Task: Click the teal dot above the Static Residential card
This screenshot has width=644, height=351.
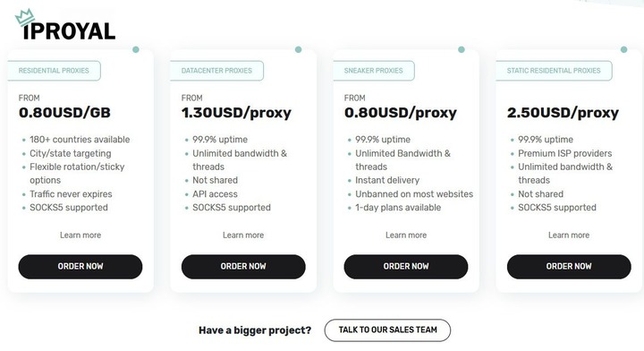Action: (x=624, y=50)
